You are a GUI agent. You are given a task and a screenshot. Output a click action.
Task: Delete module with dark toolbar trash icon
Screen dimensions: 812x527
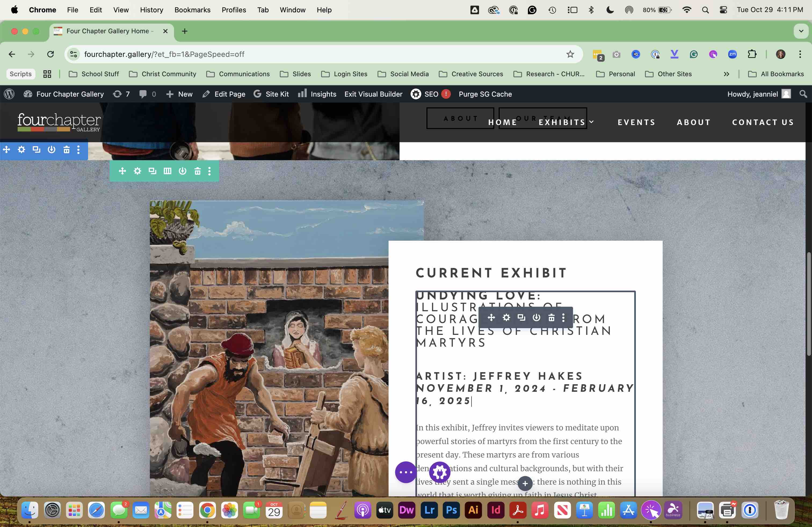coord(551,317)
